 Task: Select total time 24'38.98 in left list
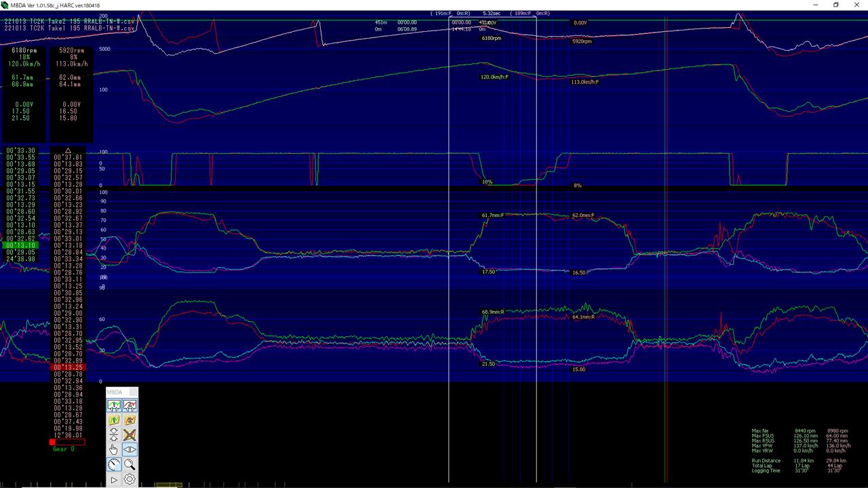tap(20, 259)
